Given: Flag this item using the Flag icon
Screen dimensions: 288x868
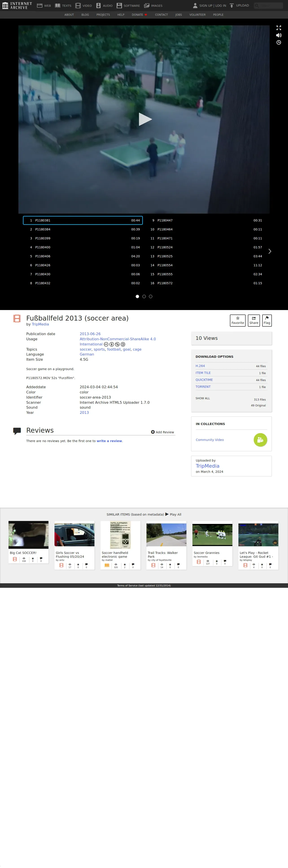Looking at the screenshot, I should tap(267, 320).
